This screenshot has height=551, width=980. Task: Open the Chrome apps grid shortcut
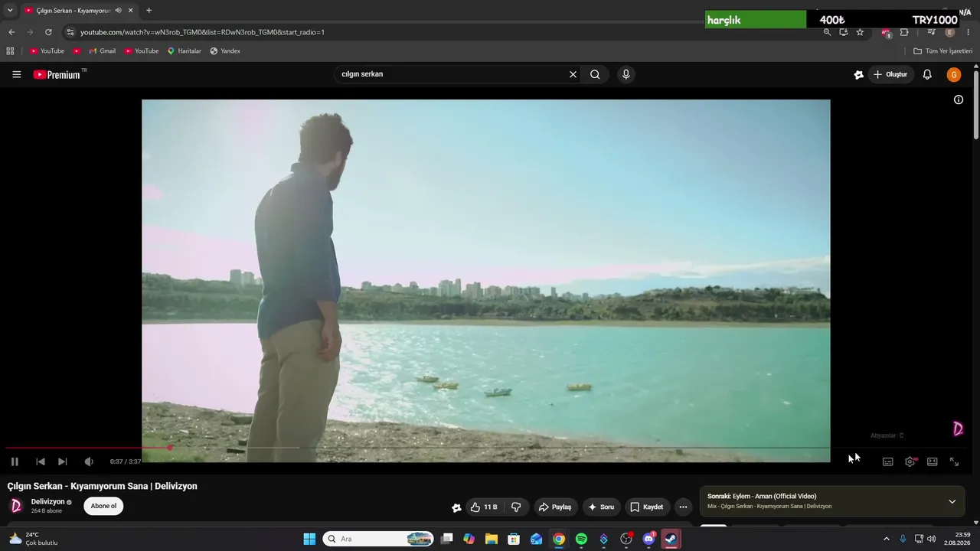click(x=10, y=51)
